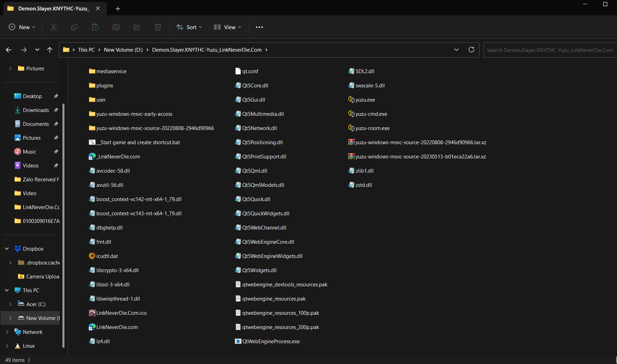Open a new File Explorer tab
617x364 pixels.
(118, 9)
